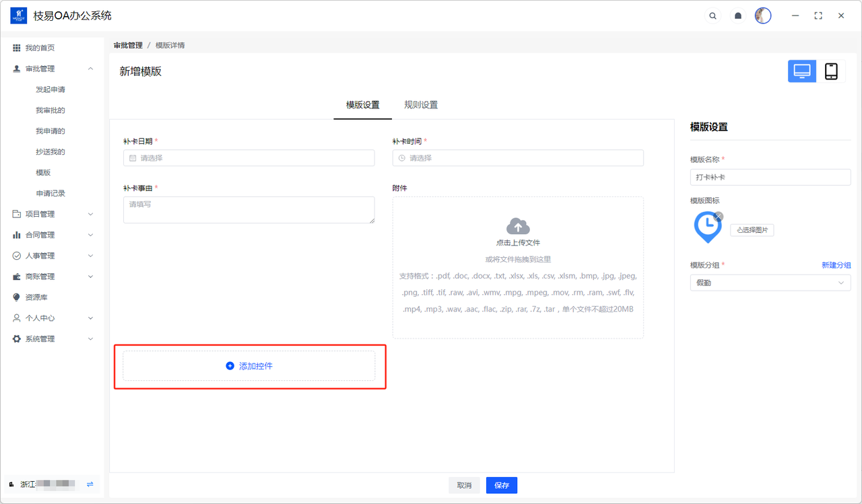Image resolution: width=862 pixels, height=504 pixels.
Task: Click the cloud upload icon
Action: (x=518, y=226)
